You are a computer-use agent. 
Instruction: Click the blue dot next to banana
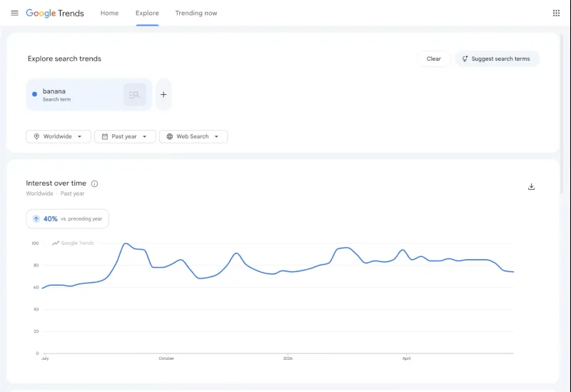pos(34,94)
